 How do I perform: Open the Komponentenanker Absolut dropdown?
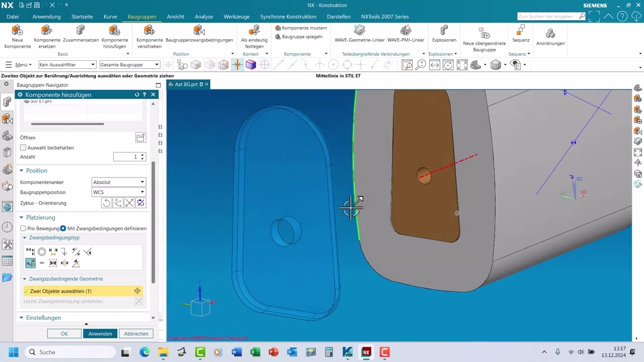pos(119,182)
